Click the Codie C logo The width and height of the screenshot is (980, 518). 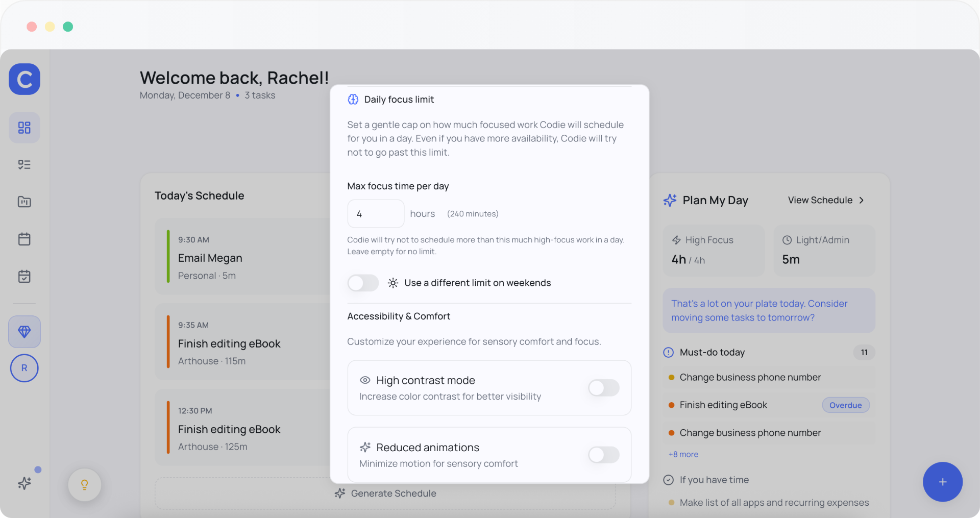(24, 79)
